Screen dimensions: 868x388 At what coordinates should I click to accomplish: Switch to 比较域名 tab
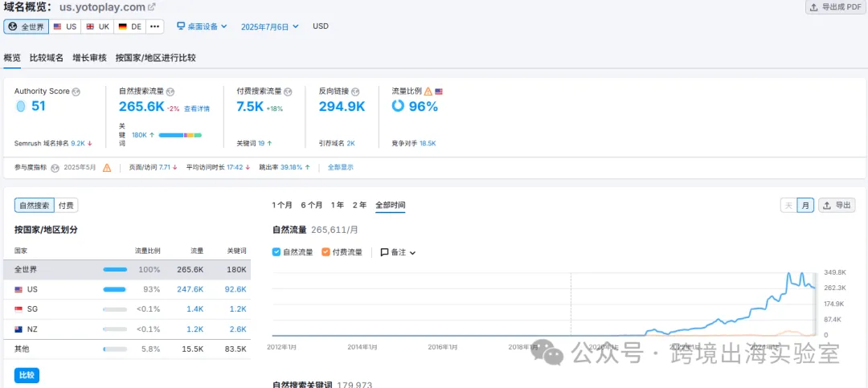47,58
